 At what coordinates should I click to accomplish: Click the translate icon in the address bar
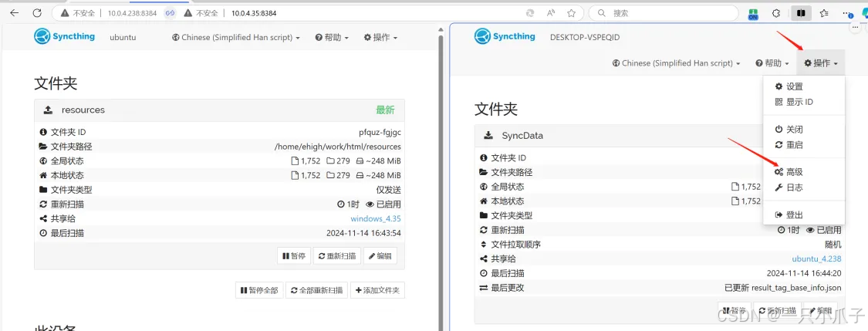[530, 12]
